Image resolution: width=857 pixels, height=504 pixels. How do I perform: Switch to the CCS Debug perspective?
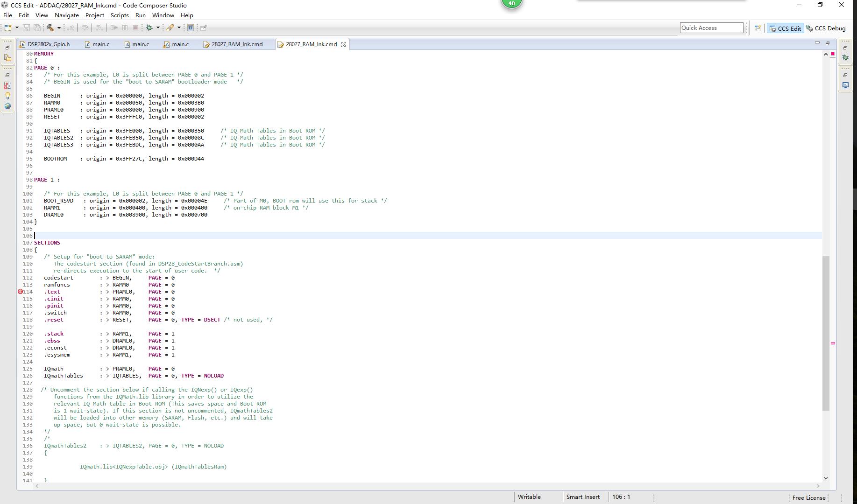click(826, 28)
